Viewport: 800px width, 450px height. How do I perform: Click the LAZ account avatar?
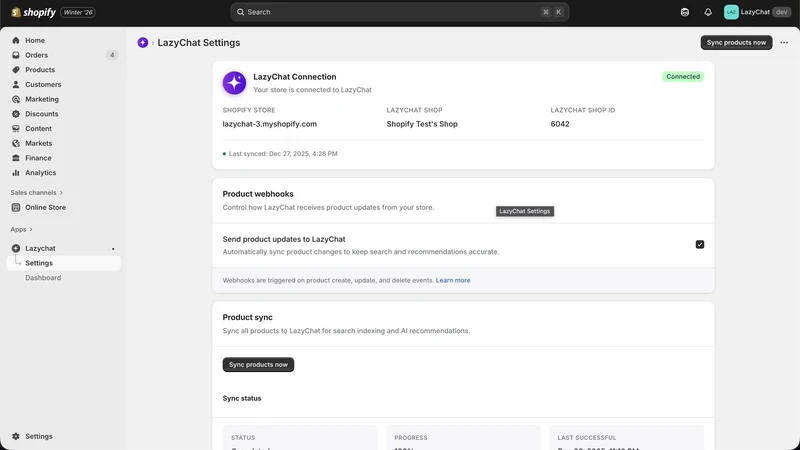[x=731, y=12]
